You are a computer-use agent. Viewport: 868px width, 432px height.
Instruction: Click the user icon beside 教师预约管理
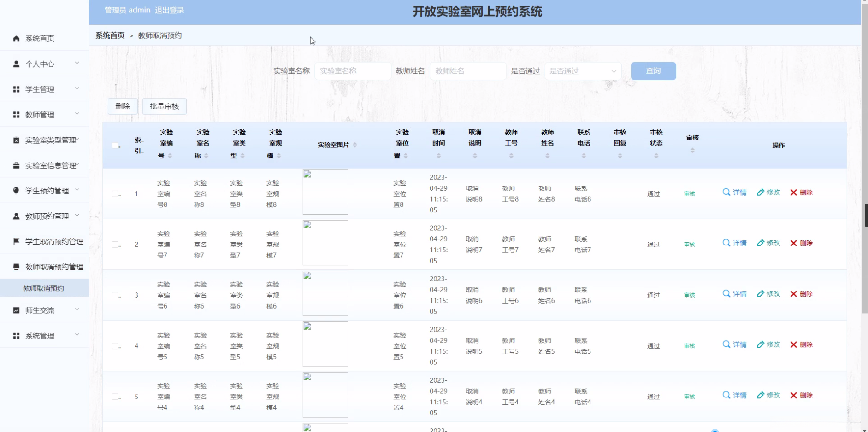pyautogui.click(x=16, y=216)
